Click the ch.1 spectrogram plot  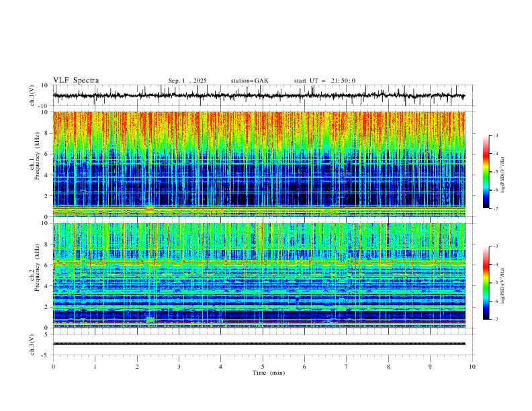pyautogui.click(x=259, y=164)
